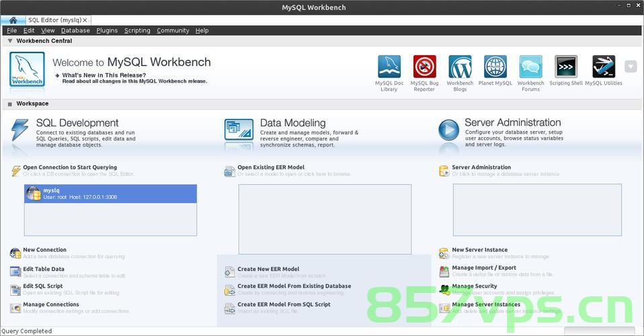Click the Manage Security icon
This screenshot has height=336, width=644.
point(444,289)
